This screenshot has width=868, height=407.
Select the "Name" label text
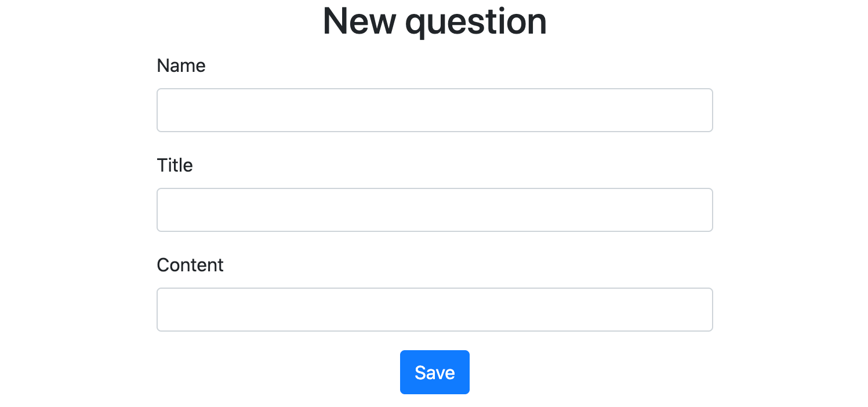(181, 66)
